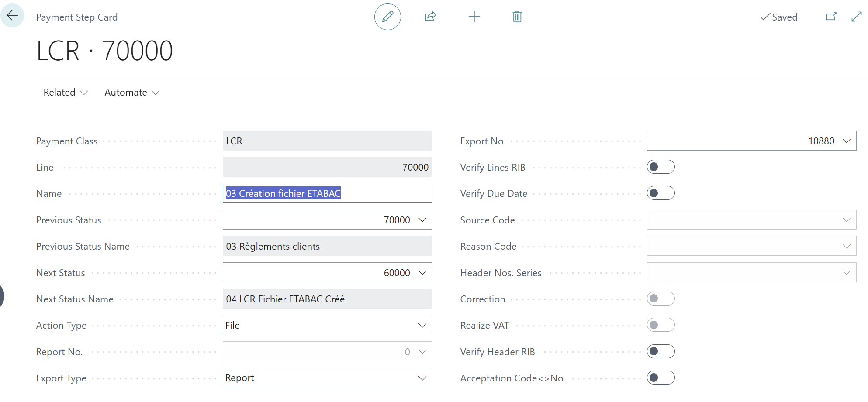Open the Source Code dropdown
This screenshot has width=868, height=402.
pyautogui.click(x=847, y=220)
